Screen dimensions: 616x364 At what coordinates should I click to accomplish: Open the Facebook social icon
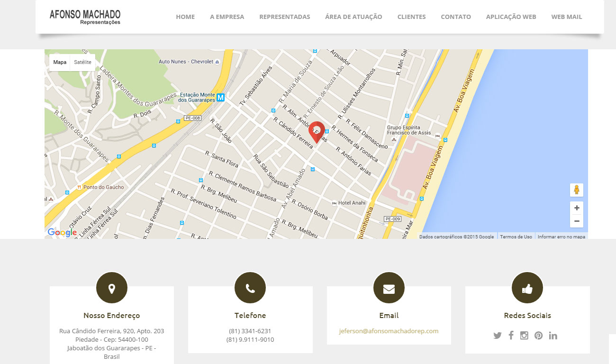pos(511,336)
